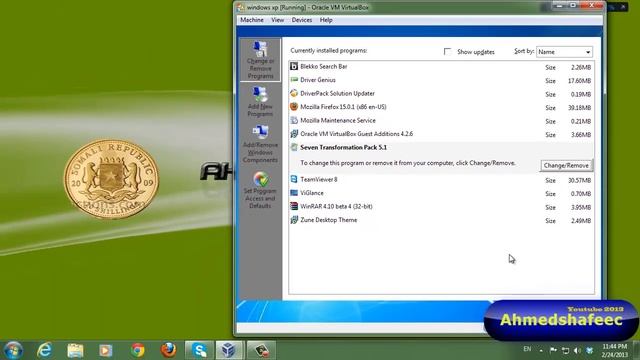The image size is (640, 360).
Task: Click the Seven Transformation Pack icon
Action: 294,147
